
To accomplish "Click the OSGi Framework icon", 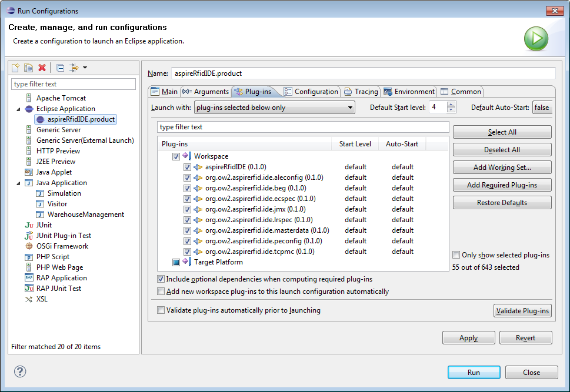I will pyautogui.click(x=29, y=246).
